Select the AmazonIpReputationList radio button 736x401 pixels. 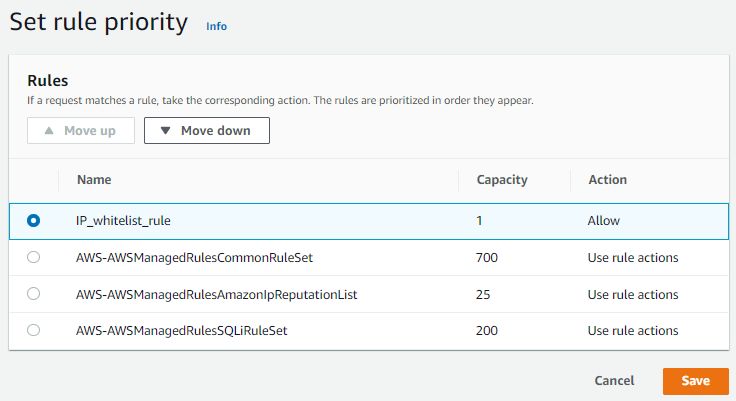[x=33, y=293]
